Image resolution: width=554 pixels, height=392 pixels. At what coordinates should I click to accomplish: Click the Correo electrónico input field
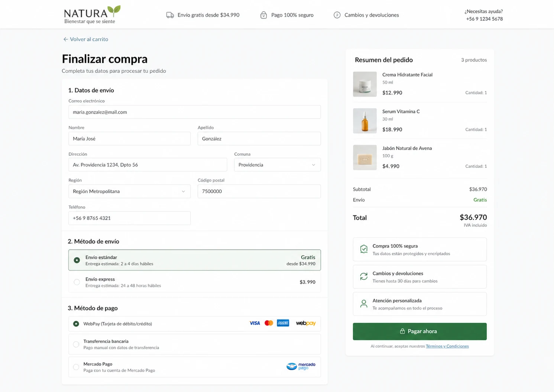[194, 112]
